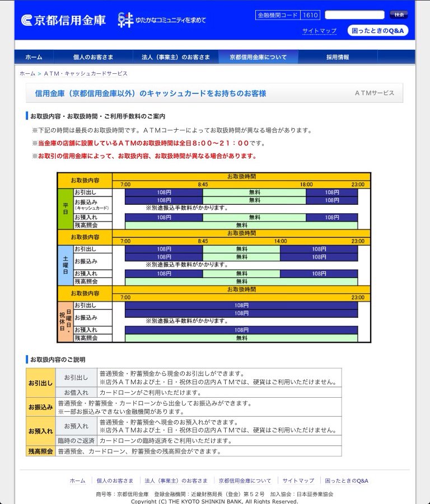Image resolution: width=430 pixels, height=504 pixels.
Task: Click 18:00 time label in weekday table
Action: point(306,185)
